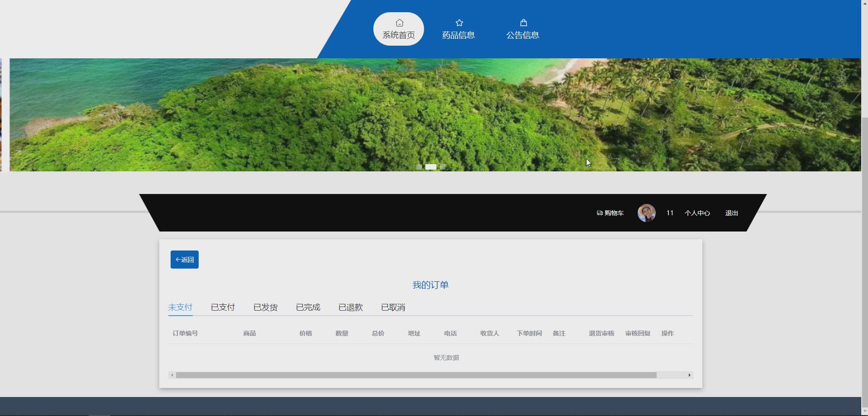Click the user avatar photo
The height and width of the screenshot is (416, 868).
coord(647,213)
